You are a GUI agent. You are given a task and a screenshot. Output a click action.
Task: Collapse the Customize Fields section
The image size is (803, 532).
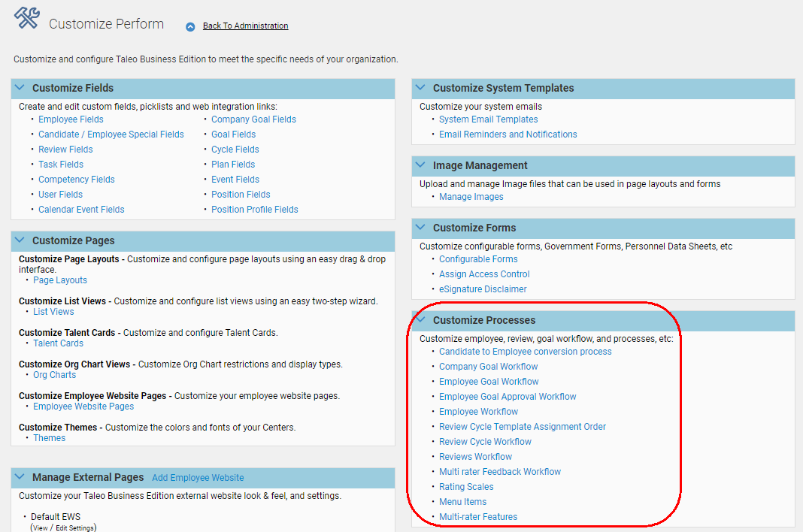pos(20,88)
